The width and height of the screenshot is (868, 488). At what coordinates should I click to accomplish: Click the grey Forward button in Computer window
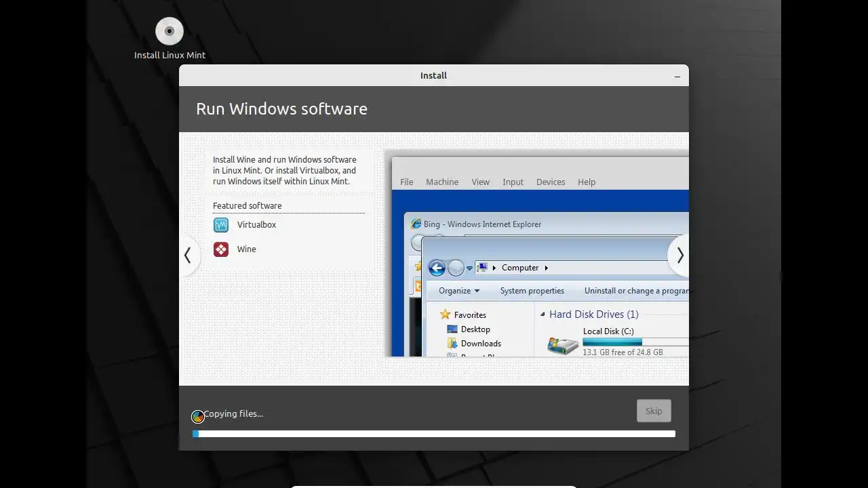[x=456, y=268]
